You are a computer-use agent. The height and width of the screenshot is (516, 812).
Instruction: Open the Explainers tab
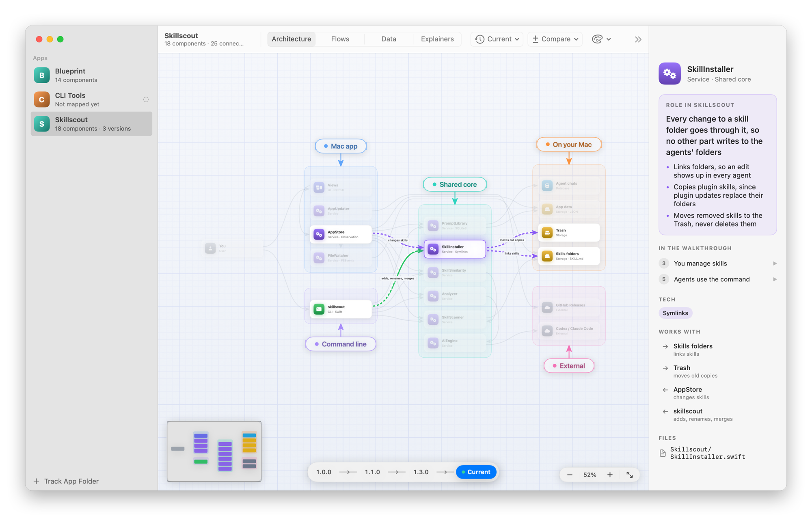click(x=437, y=39)
